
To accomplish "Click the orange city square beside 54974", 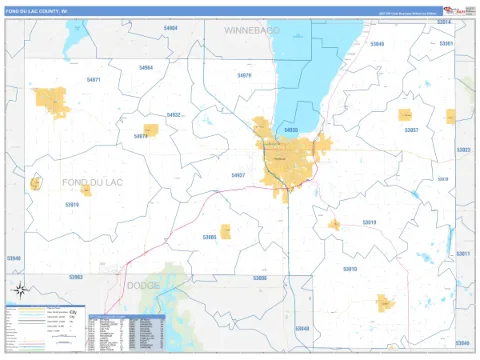I will [x=151, y=130].
